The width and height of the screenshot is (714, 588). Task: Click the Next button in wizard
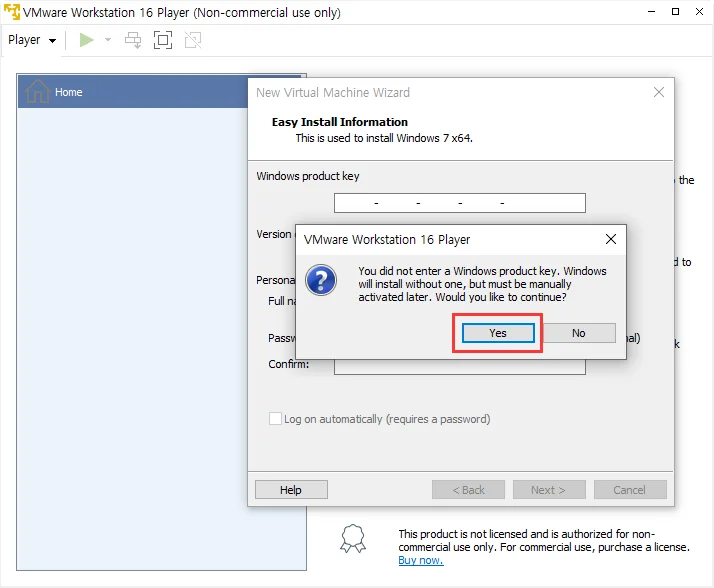coord(549,490)
